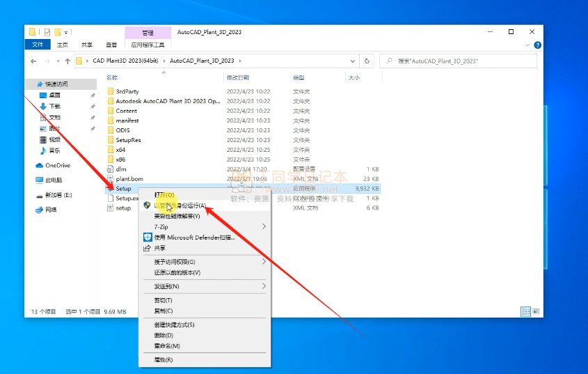Screen dimensions: 588x374
Task: Click the search box for AutoCAD_Plant_3D_2023
Action: [x=459, y=61]
